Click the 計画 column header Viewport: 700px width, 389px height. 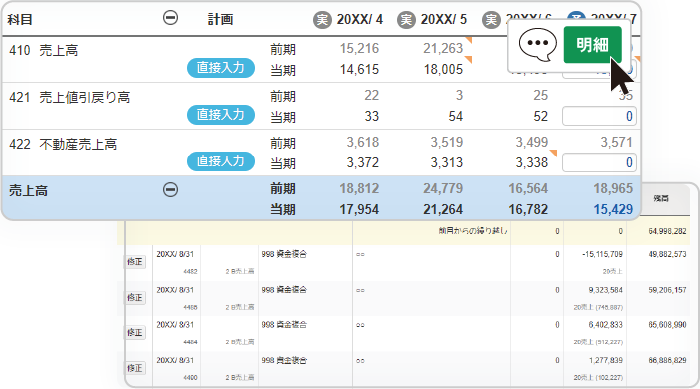pos(220,19)
